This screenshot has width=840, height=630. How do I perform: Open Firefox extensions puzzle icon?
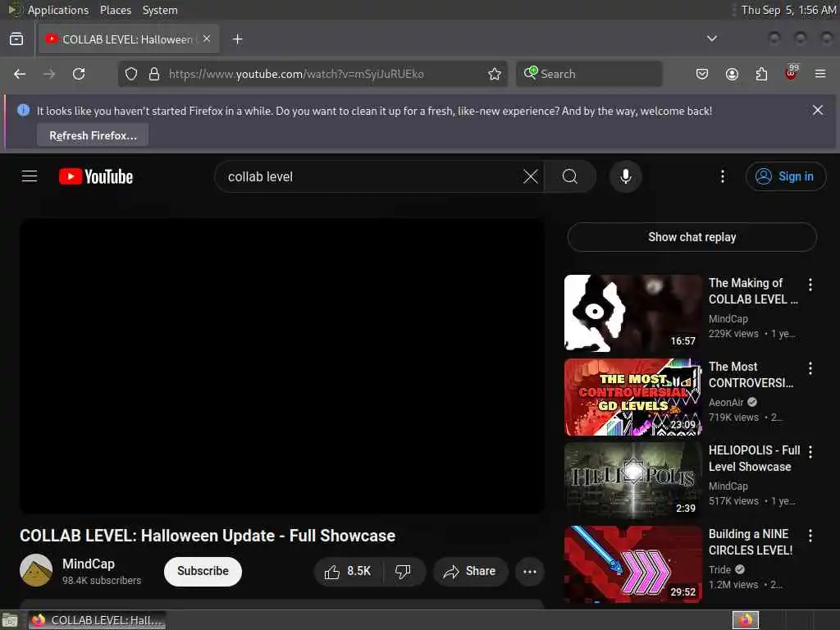click(x=761, y=74)
